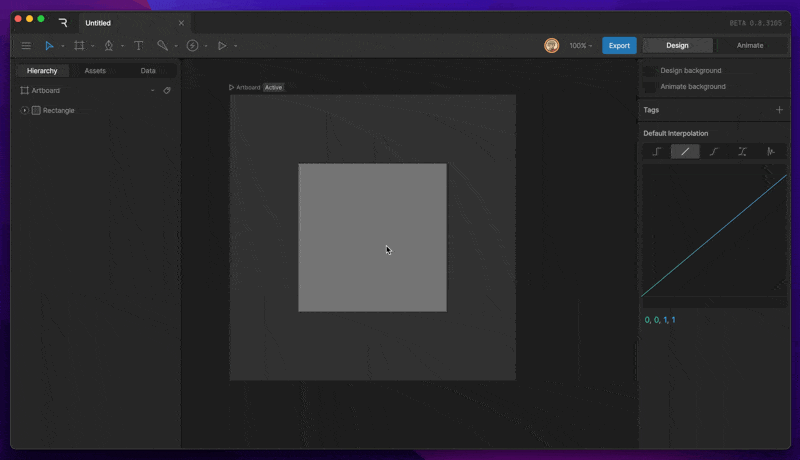Select Artboard label above the canvas
The image size is (800, 460).
pyautogui.click(x=248, y=87)
